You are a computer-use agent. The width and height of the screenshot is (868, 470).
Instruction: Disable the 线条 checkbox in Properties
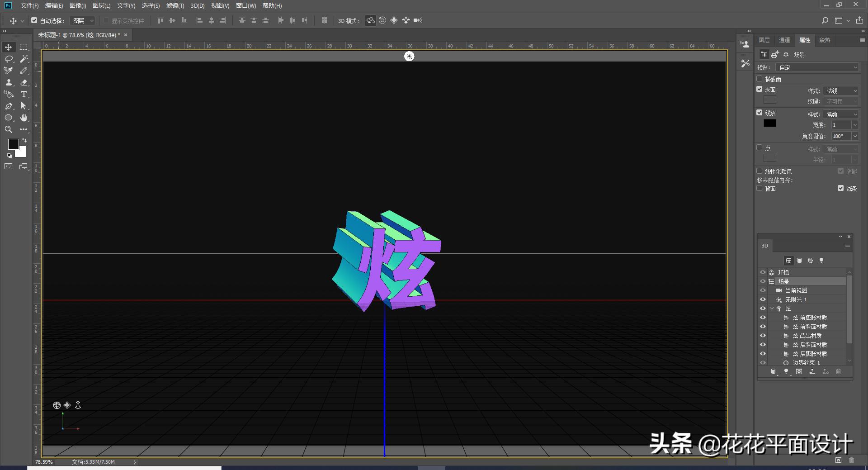point(759,113)
